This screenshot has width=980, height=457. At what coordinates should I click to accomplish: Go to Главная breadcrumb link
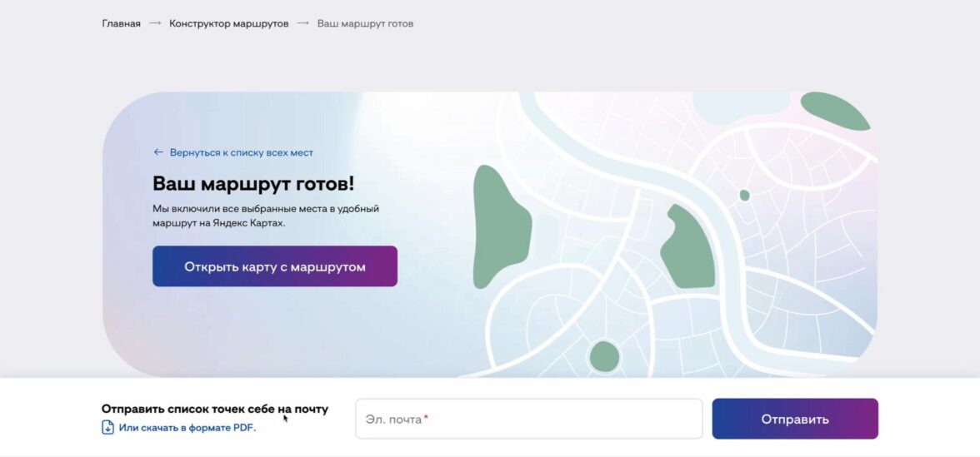[x=122, y=23]
